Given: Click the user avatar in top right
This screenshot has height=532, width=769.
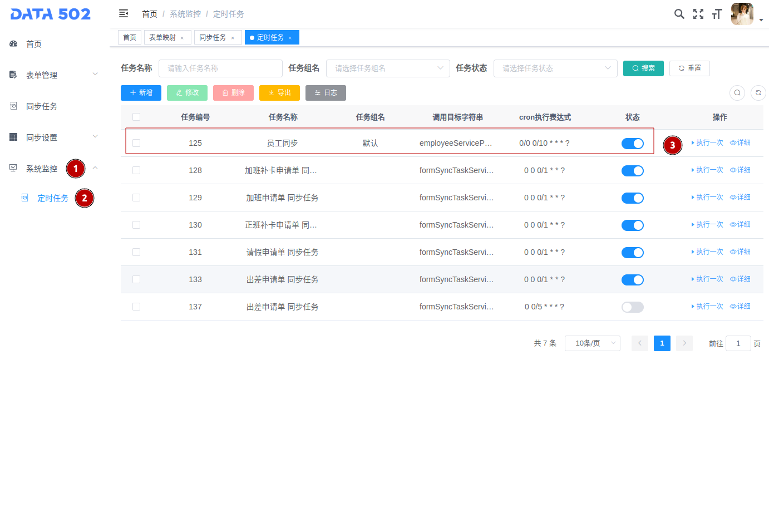Looking at the screenshot, I should click(742, 14).
